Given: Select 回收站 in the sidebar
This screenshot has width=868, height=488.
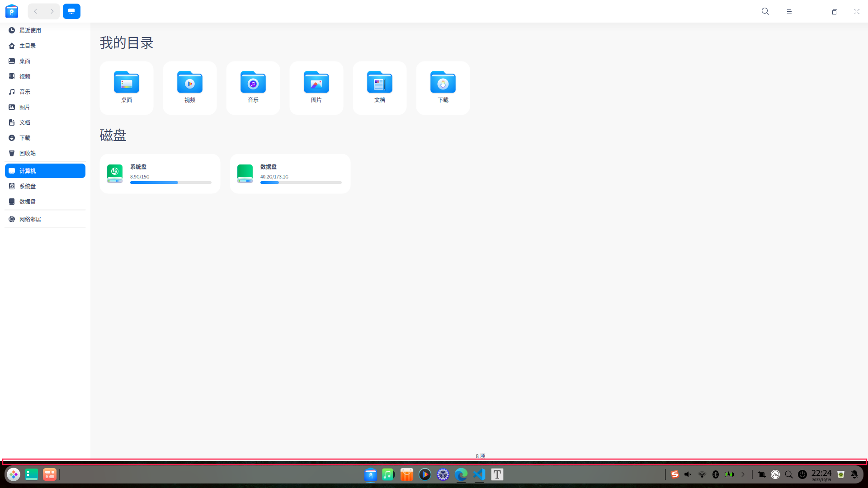Looking at the screenshot, I should 27,153.
